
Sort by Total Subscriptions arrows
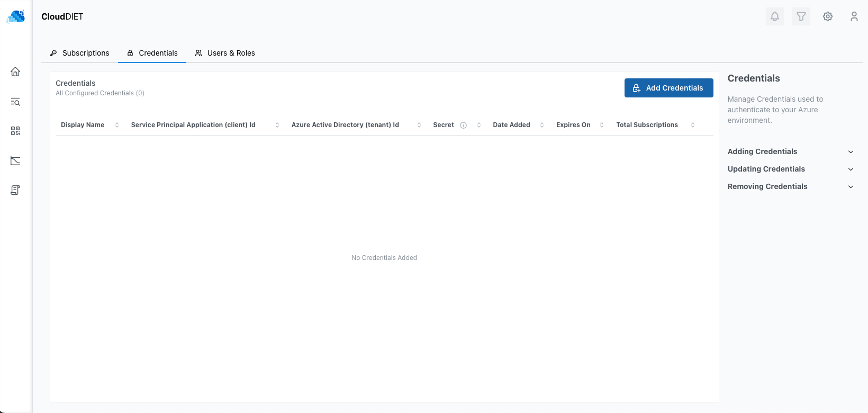(x=693, y=125)
